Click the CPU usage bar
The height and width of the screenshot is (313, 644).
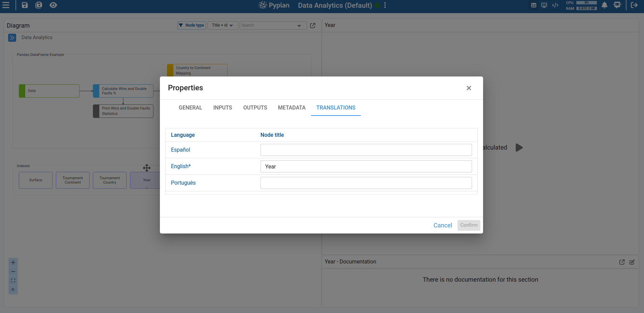point(586,3)
